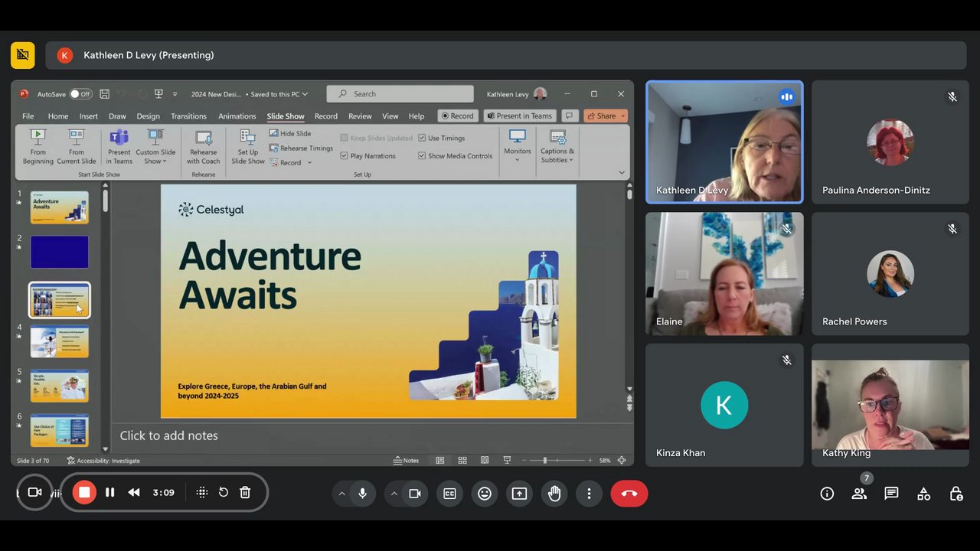The image size is (980, 551).
Task: Click the stop presenting icon next to presenter name
Action: tap(23, 55)
